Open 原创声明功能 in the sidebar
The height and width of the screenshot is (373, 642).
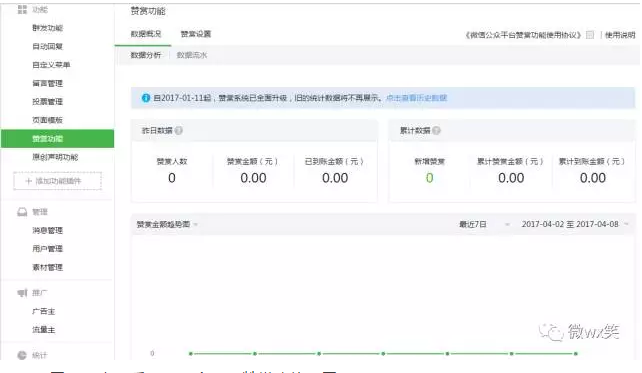tap(55, 157)
